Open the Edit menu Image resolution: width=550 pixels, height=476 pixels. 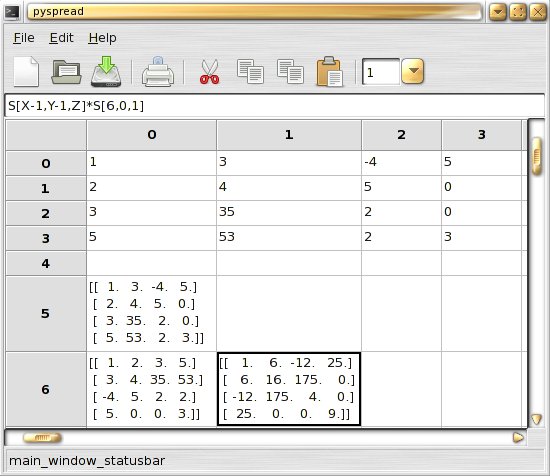click(x=61, y=38)
